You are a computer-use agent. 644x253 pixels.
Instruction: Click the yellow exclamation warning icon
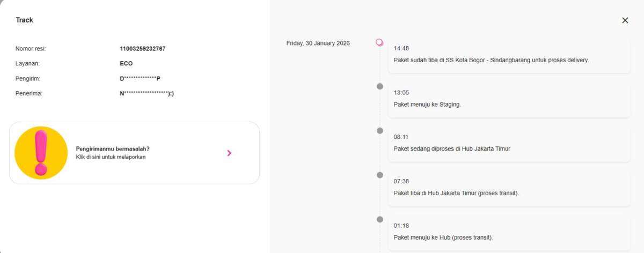41,153
